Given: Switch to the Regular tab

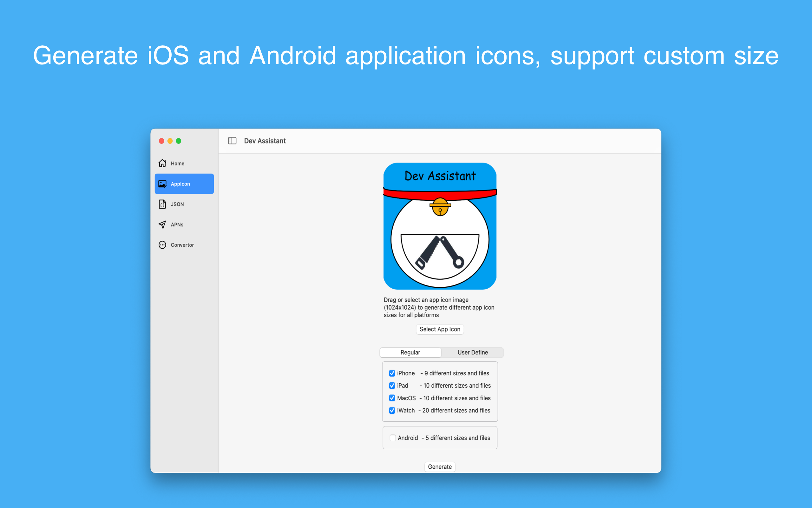Looking at the screenshot, I should pos(410,352).
